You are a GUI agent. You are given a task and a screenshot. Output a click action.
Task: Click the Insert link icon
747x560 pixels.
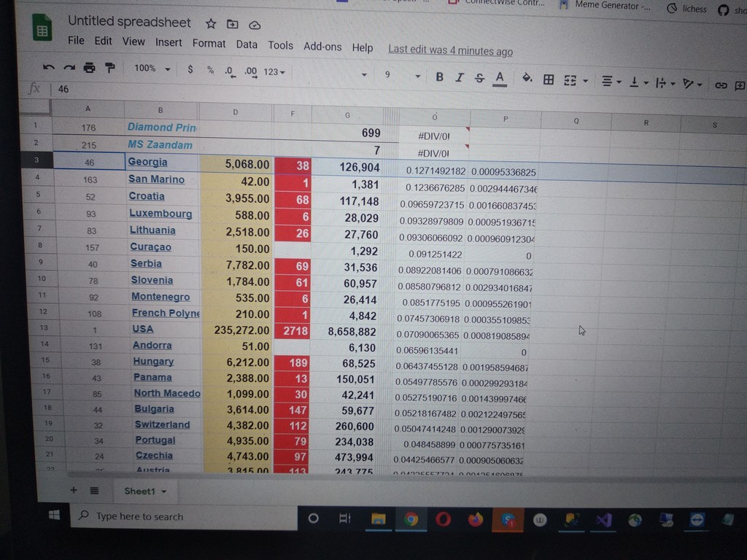coord(721,85)
